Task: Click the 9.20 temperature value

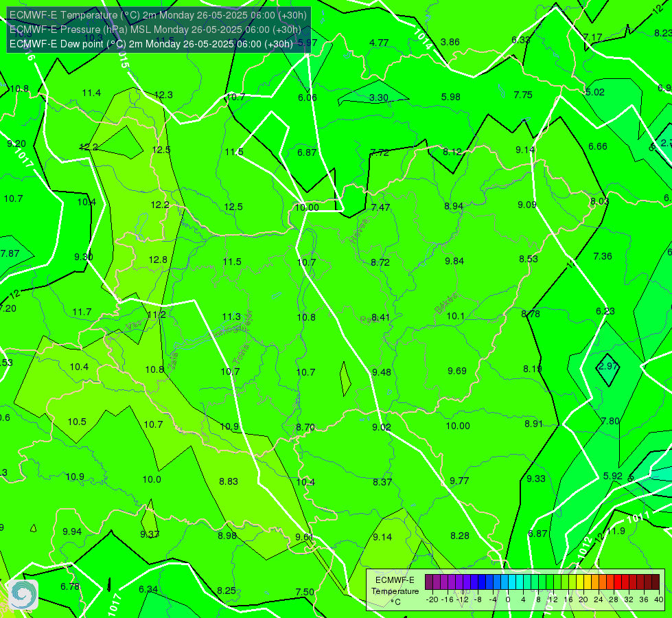Action: click(16, 144)
